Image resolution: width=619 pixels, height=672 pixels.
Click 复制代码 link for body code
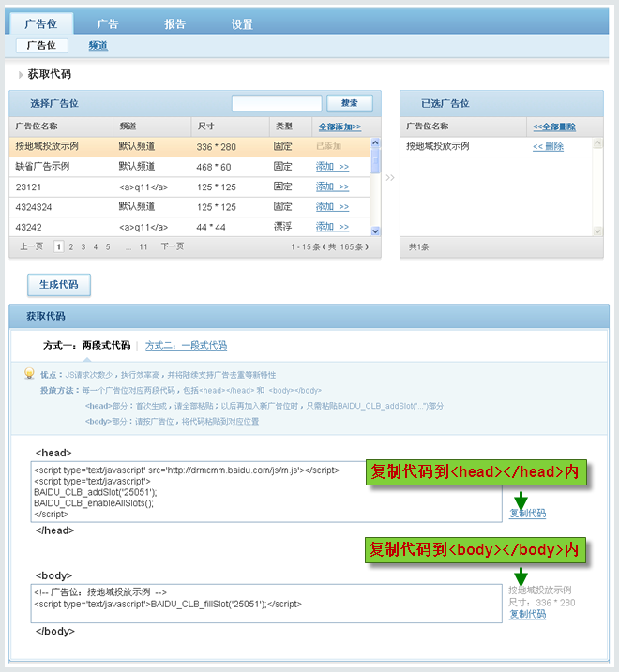(x=528, y=614)
